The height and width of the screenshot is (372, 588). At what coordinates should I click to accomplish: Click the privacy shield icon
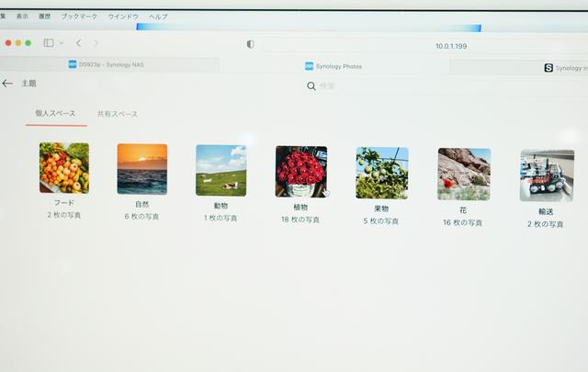coord(251,44)
